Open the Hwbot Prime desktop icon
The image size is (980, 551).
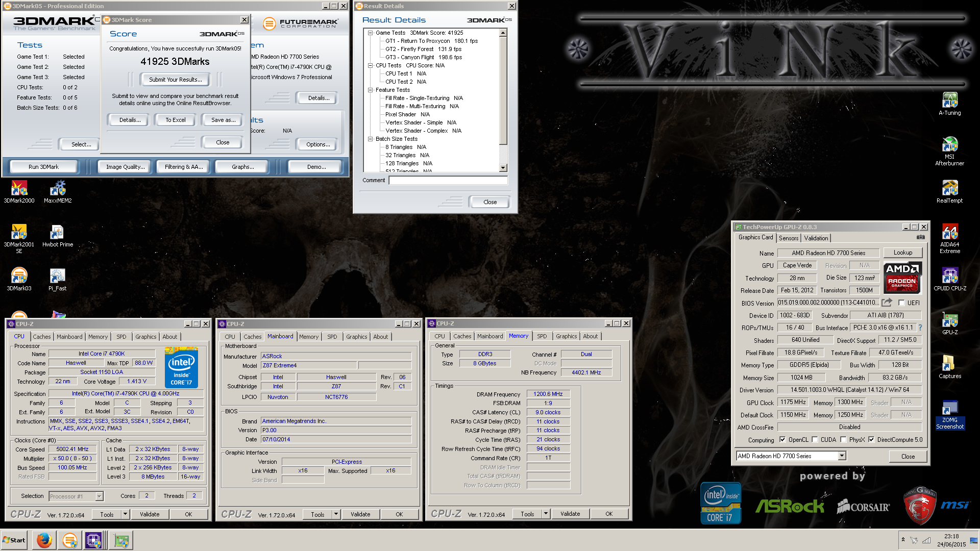coord(58,236)
